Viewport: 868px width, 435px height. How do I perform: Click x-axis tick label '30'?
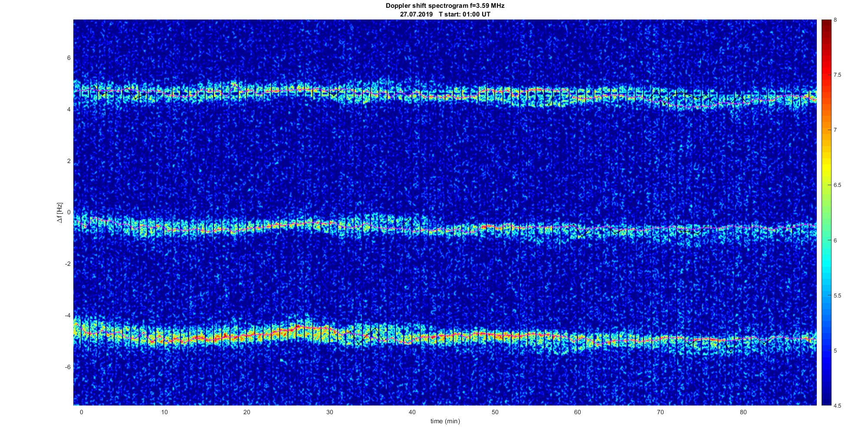tap(329, 412)
